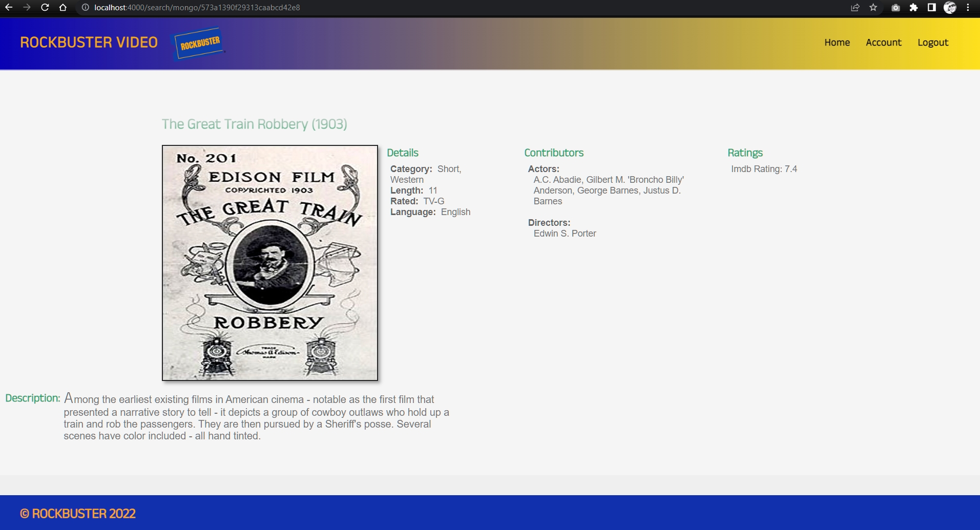Screen dimensions: 980x530
Task: Select the Ratings section heading
Action: (x=745, y=153)
